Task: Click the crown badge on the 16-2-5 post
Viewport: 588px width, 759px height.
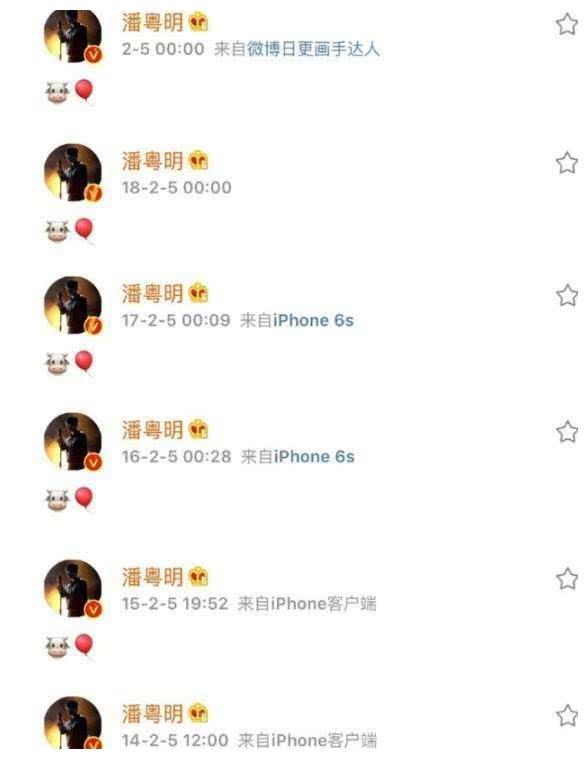Action: pos(198,429)
